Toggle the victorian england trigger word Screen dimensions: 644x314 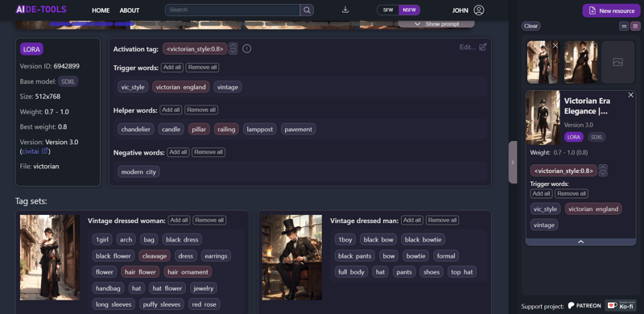pos(180,87)
